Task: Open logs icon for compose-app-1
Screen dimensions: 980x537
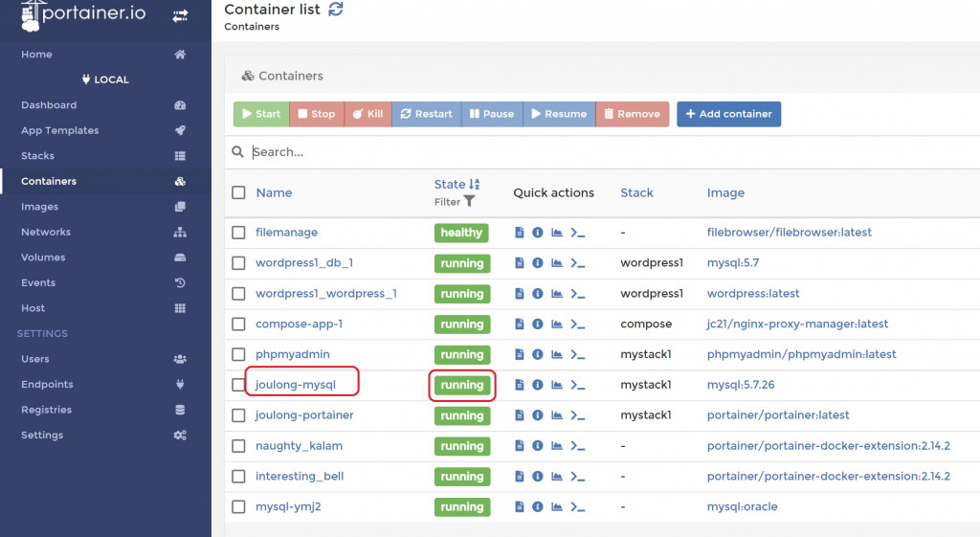Action: [519, 324]
